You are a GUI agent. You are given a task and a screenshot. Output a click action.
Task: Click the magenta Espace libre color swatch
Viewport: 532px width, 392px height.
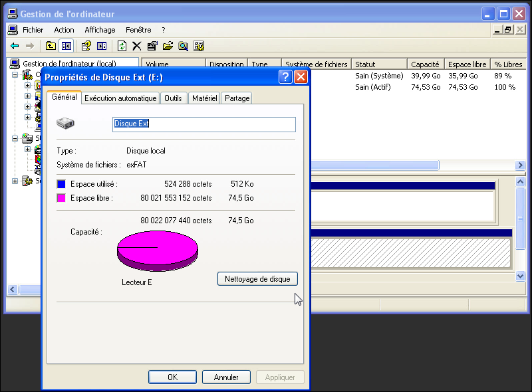[61, 198]
